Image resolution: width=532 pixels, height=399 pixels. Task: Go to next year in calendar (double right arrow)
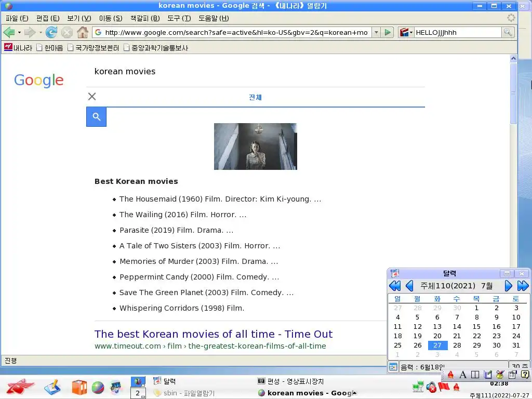pyautogui.click(x=523, y=286)
